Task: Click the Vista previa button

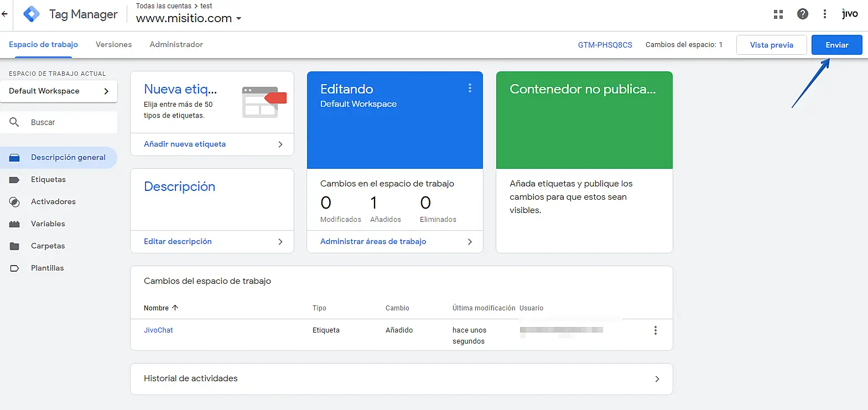Action: (x=771, y=45)
